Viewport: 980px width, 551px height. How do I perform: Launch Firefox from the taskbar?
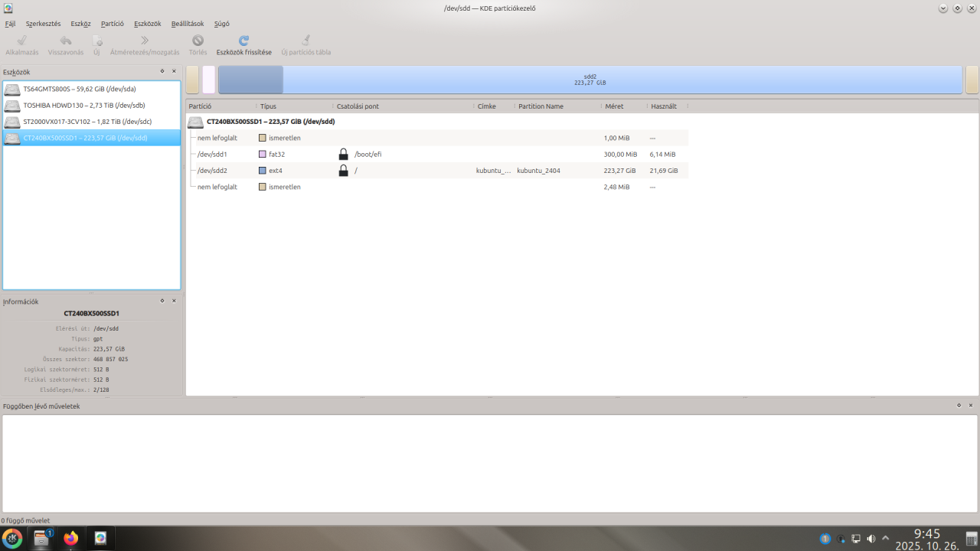click(x=71, y=539)
